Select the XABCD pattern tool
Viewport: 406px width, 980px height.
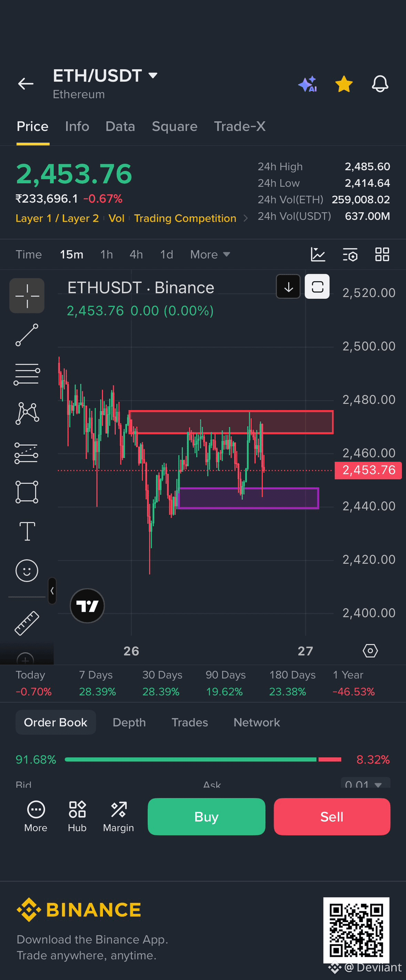point(27,413)
